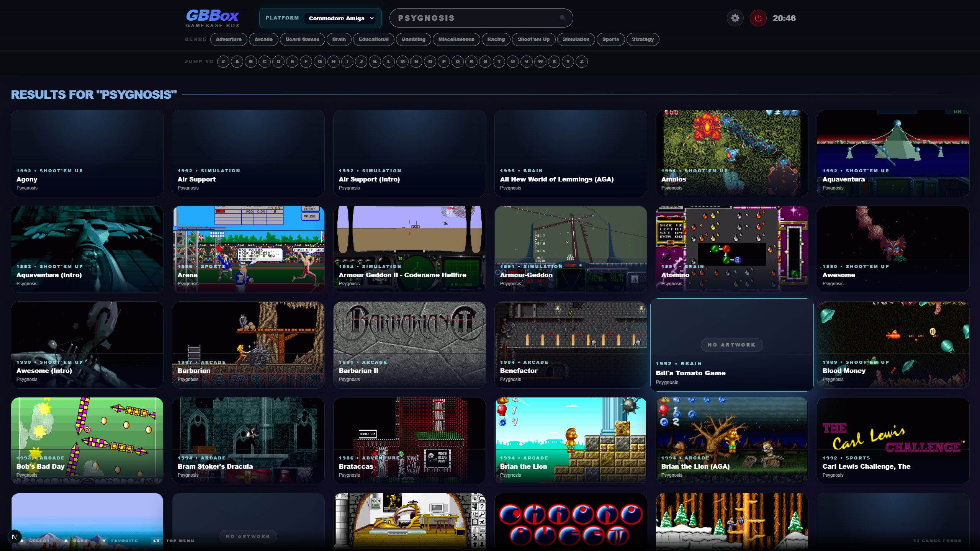
Task: Open the Arena sports game card
Action: coord(248,249)
